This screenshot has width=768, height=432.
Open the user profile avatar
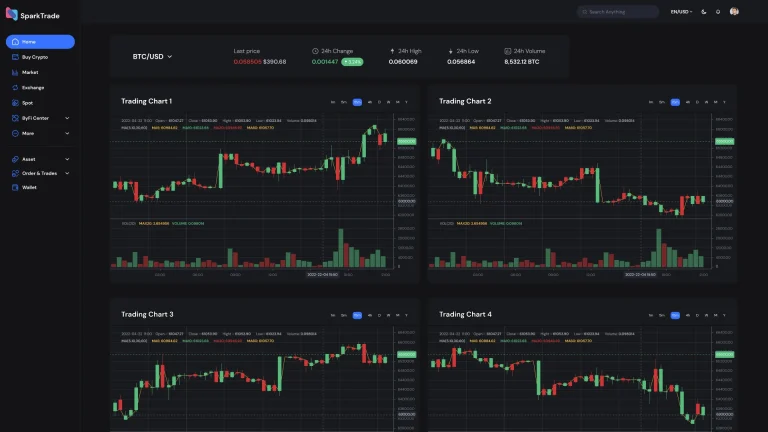(x=734, y=12)
